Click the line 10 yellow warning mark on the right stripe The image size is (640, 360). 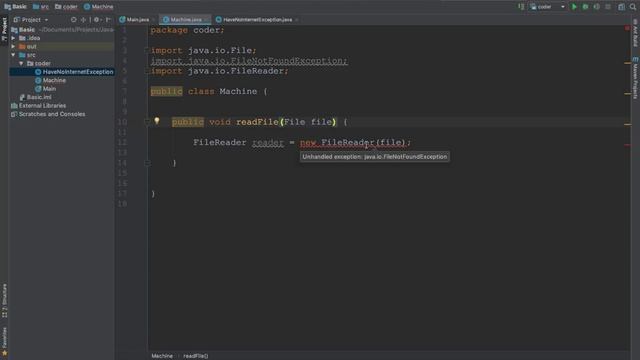coord(627,124)
